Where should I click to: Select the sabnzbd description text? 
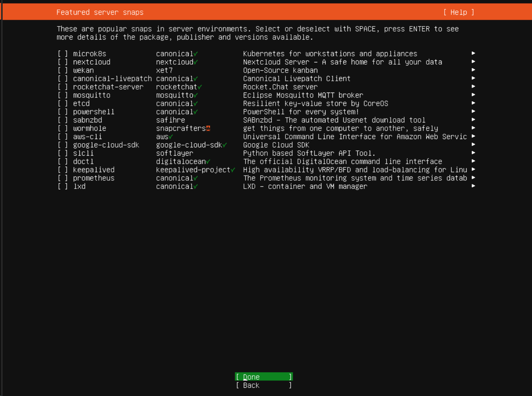[x=334, y=121]
